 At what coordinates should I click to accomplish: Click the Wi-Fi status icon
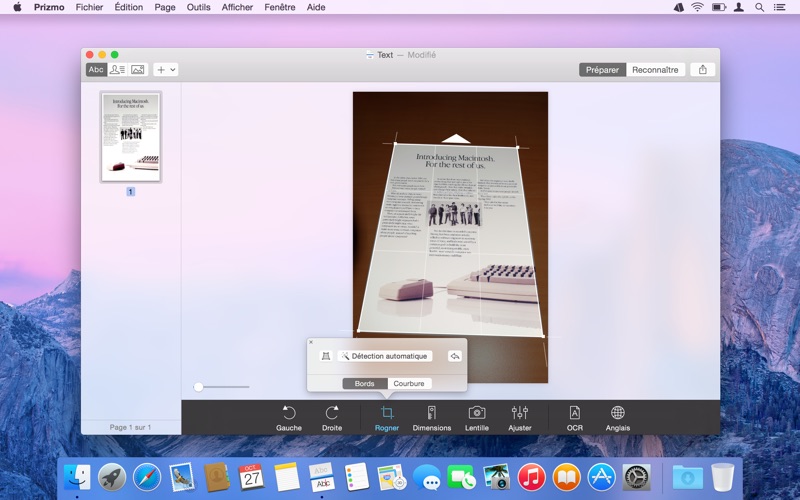coord(697,7)
